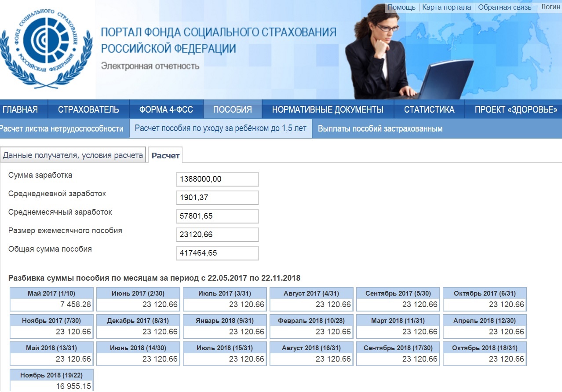Switch to Данные получателя, условия расчета tab
The height and width of the screenshot is (392, 562).
(x=73, y=155)
